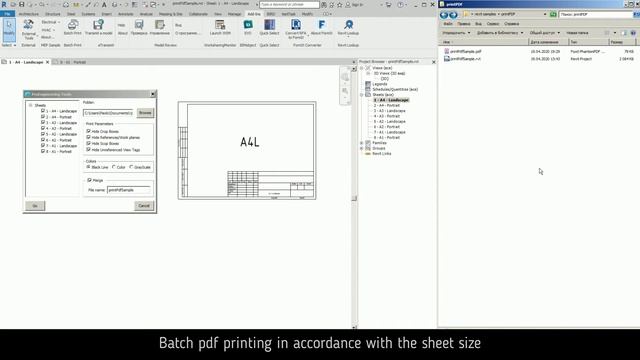Click the Save icon in quick access toolbar
The height and width of the screenshot is (360, 640).
pyautogui.click(x=22, y=4)
